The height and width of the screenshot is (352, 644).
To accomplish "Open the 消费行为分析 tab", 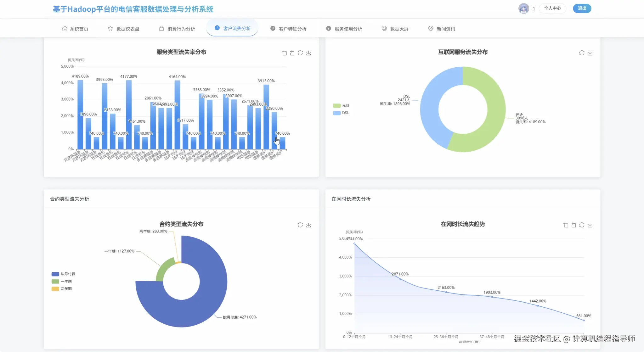I will (x=177, y=29).
